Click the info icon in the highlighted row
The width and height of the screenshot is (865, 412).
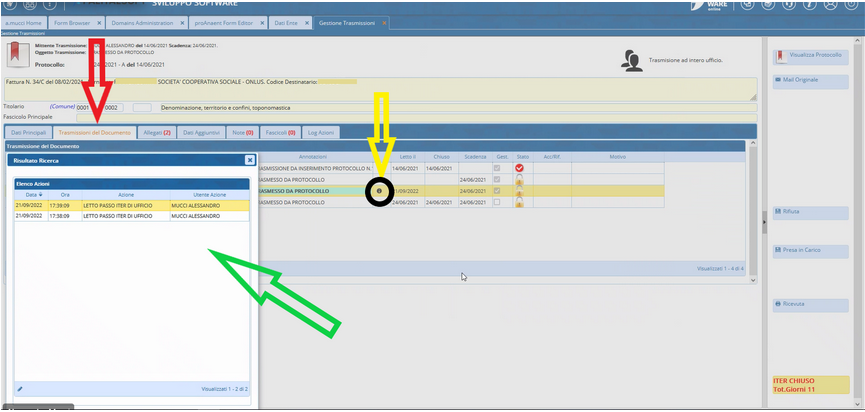(x=379, y=191)
